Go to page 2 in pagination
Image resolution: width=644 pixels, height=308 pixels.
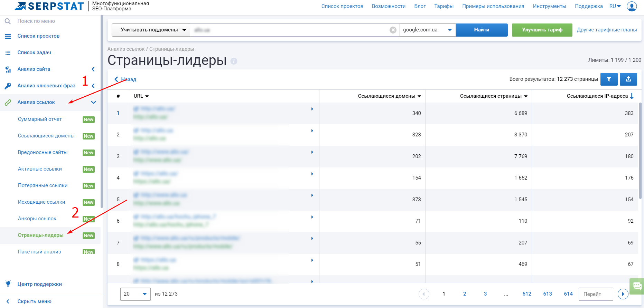coord(465,294)
